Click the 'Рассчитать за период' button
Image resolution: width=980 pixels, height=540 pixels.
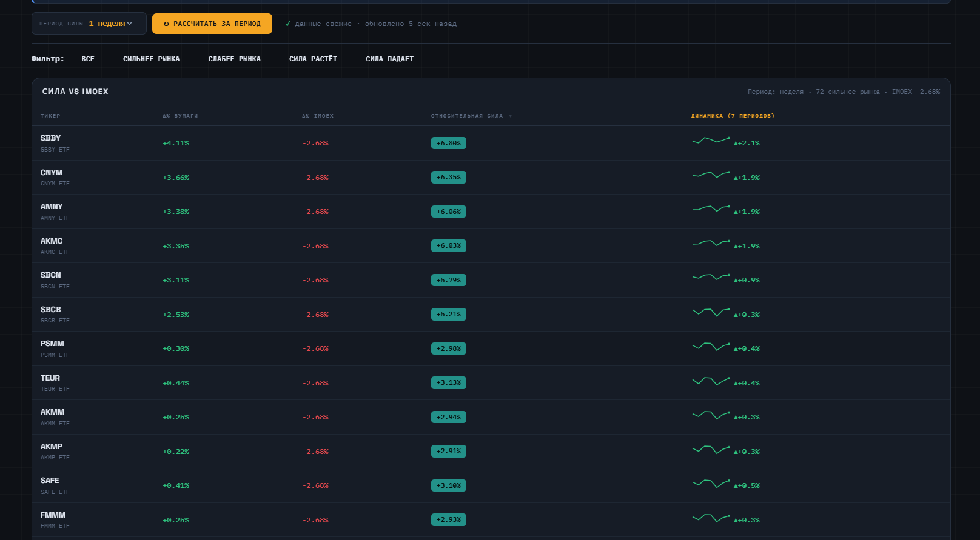(x=212, y=24)
